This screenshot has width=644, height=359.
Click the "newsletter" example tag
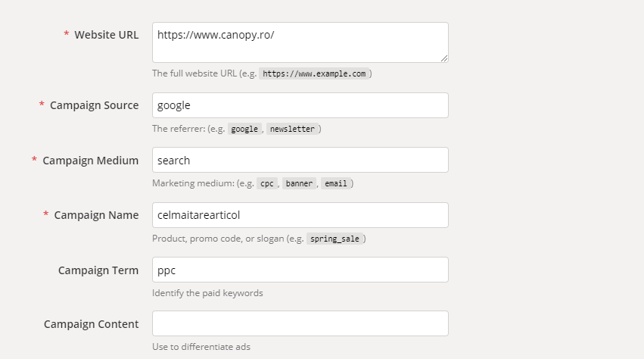pyautogui.click(x=291, y=129)
